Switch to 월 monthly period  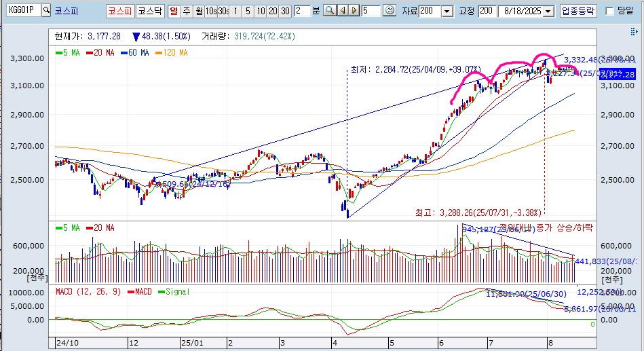(x=200, y=11)
